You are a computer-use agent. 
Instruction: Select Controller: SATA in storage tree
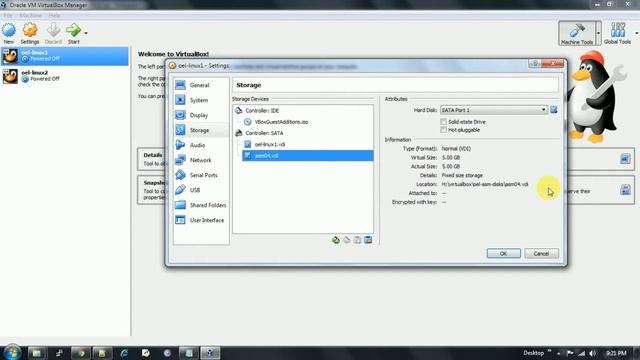[264, 133]
